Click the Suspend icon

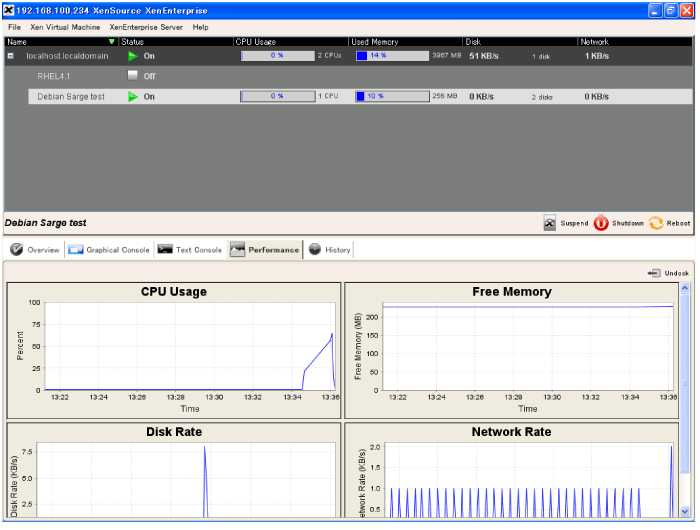click(550, 223)
